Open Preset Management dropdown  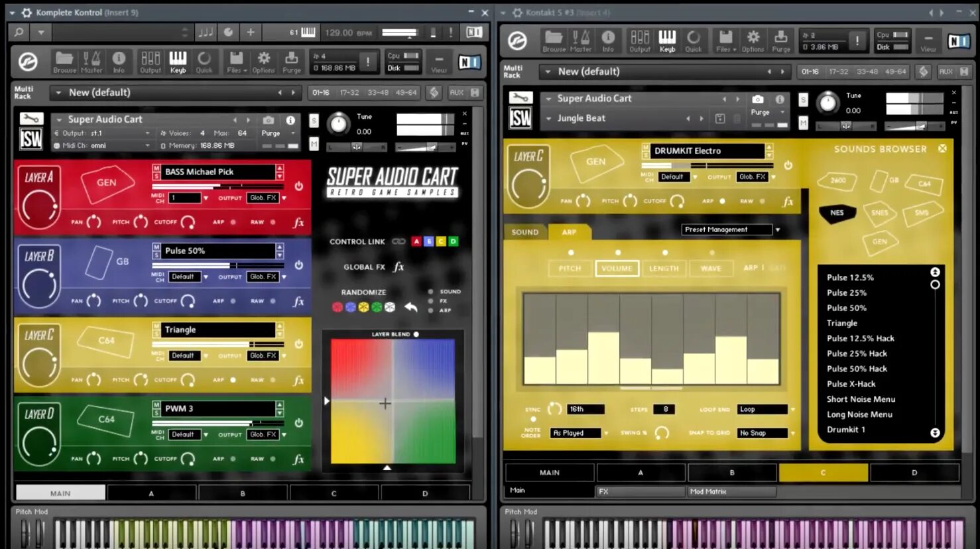[730, 229]
